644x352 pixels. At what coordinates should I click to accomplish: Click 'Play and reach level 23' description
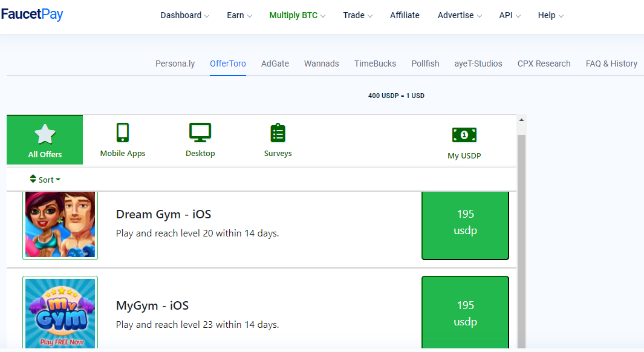(197, 324)
